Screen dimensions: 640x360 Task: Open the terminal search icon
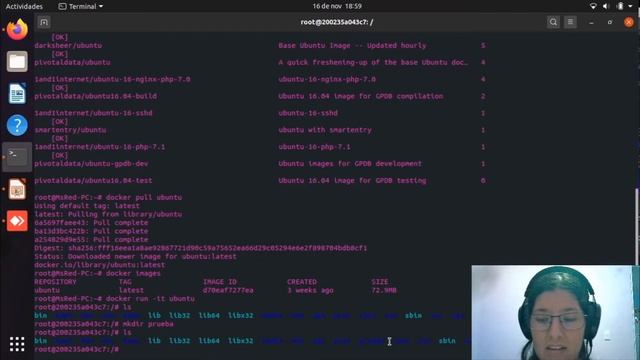click(x=553, y=22)
